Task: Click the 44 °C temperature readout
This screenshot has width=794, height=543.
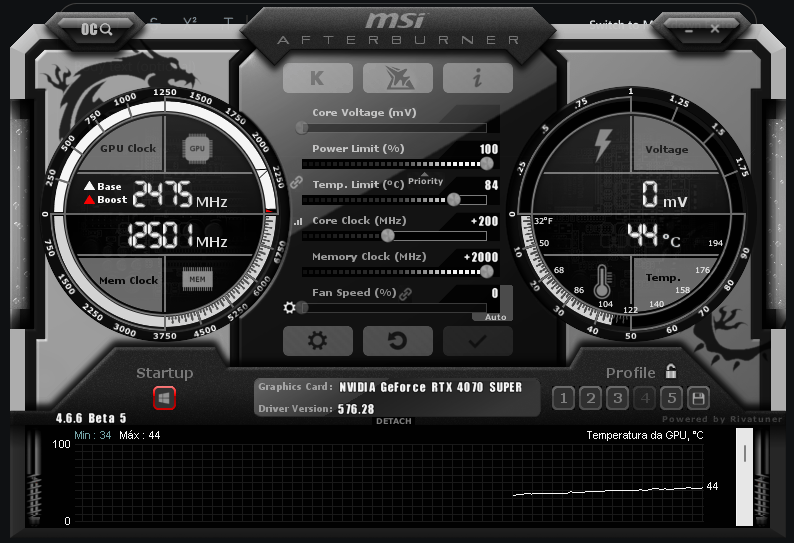Action: pos(654,236)
